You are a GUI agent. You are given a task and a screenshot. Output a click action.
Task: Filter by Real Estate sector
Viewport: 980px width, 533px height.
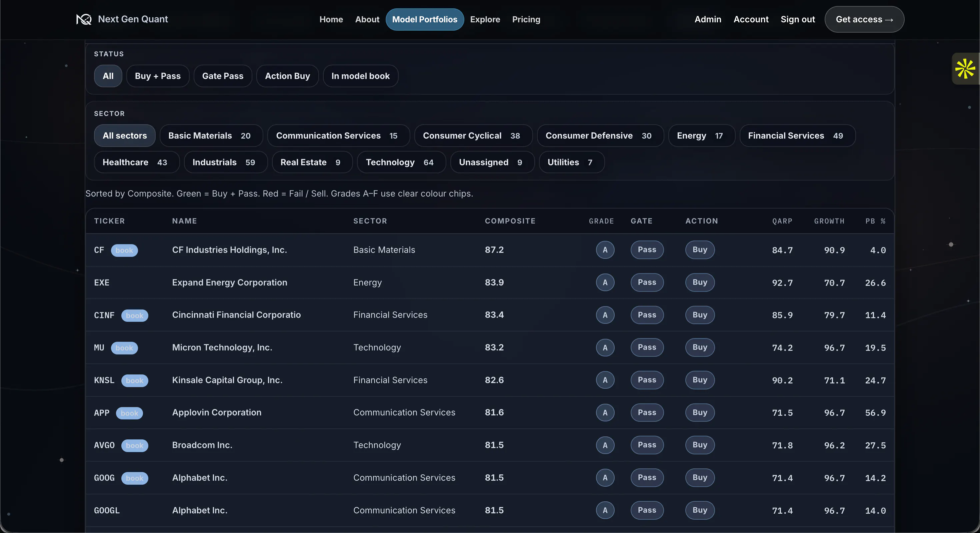point(312,162)
